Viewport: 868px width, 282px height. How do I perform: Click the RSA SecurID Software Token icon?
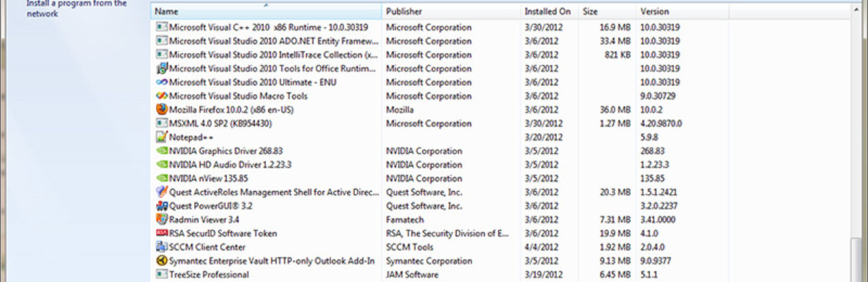(x=162, y=233)
